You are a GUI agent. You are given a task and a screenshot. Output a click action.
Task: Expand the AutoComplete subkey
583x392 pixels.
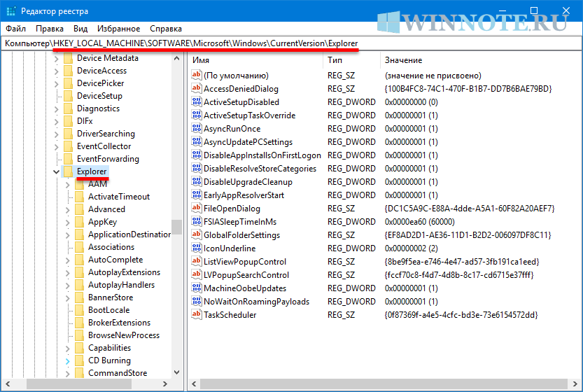coord(67,260)
